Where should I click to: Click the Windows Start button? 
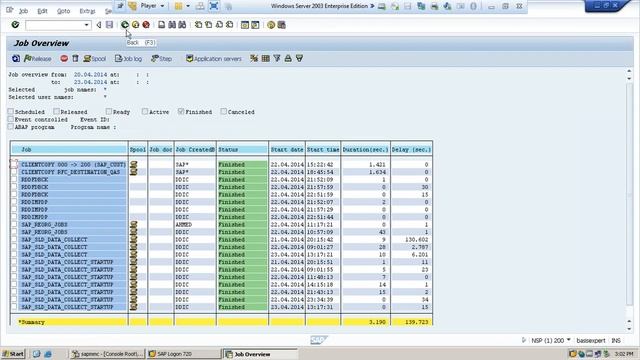[x=13, y=354]
